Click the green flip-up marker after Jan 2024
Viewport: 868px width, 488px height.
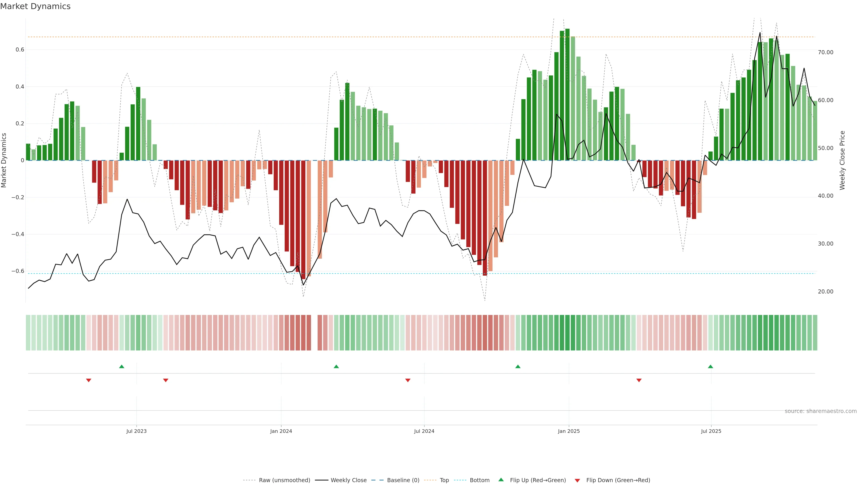336,366
